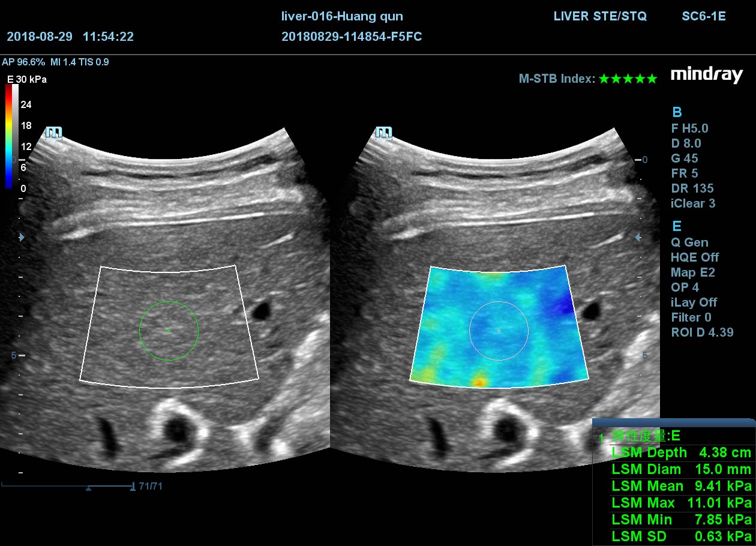Click the probe orientation marker on elastography image
Viewport: 756px width, 546px height.
(x=383, y=133)
